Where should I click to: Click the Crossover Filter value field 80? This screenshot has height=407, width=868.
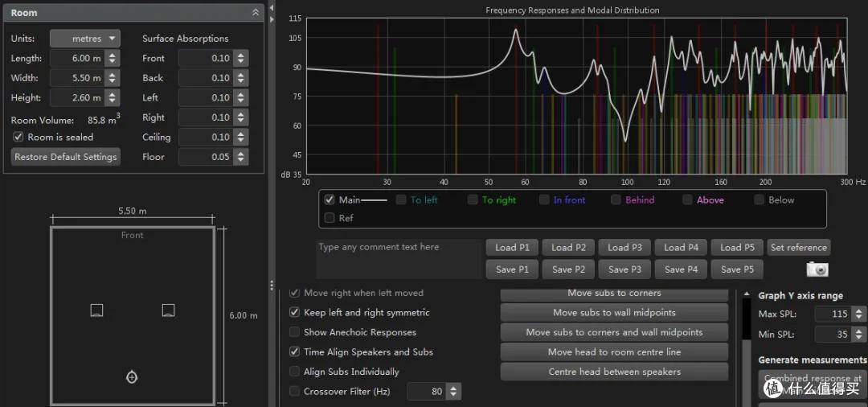click(x=427, y=392)
